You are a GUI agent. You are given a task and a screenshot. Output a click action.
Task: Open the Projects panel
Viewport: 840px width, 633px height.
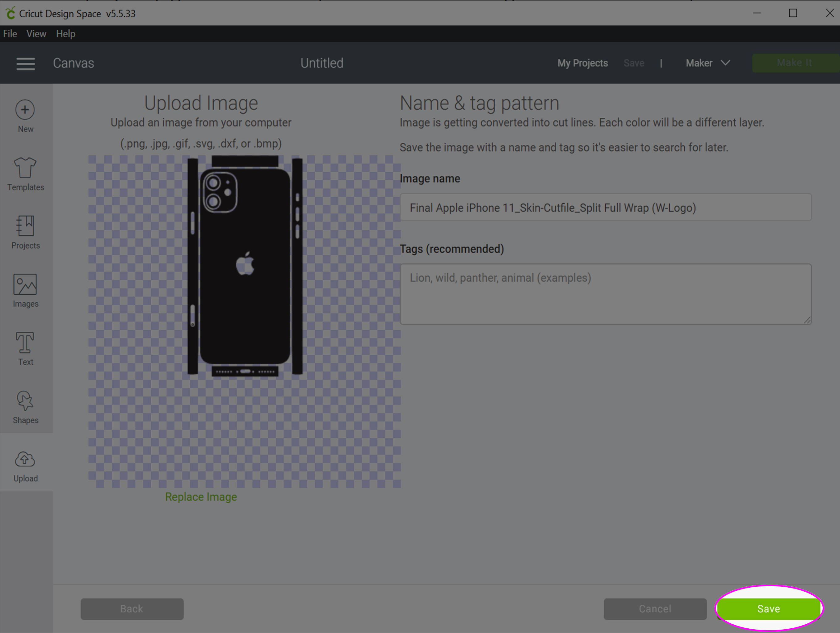pos(25,233)
